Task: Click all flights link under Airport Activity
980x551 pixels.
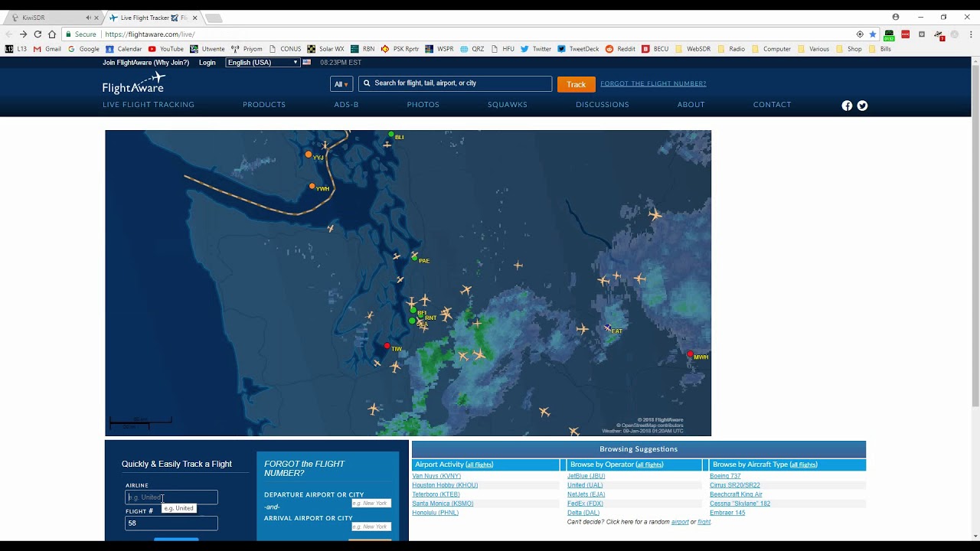Action: pos(479,465)
